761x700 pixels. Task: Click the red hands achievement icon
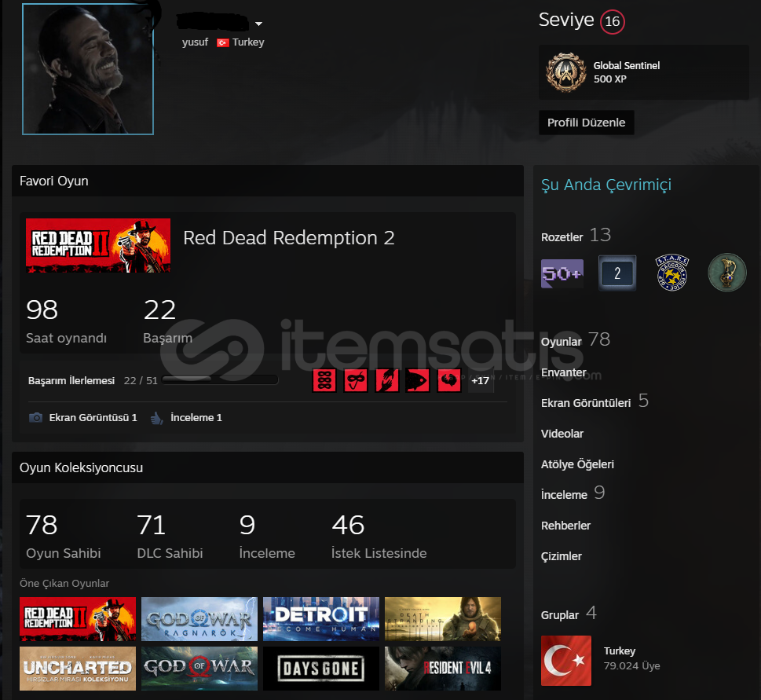click(387, 380)
